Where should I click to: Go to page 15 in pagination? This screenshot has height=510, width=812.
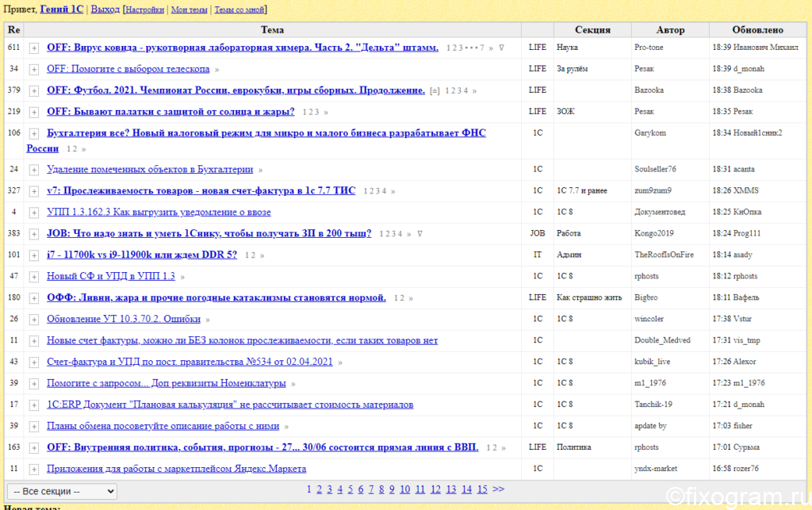point(482,489)
